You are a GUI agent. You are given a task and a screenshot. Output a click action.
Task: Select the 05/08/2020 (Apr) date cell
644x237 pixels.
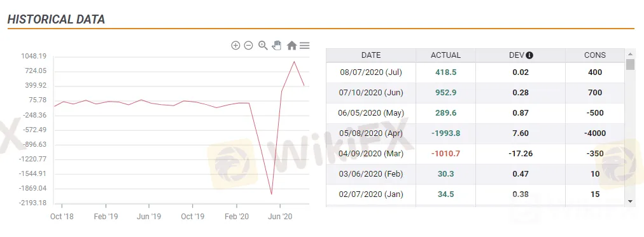click(x=371, y=133)
